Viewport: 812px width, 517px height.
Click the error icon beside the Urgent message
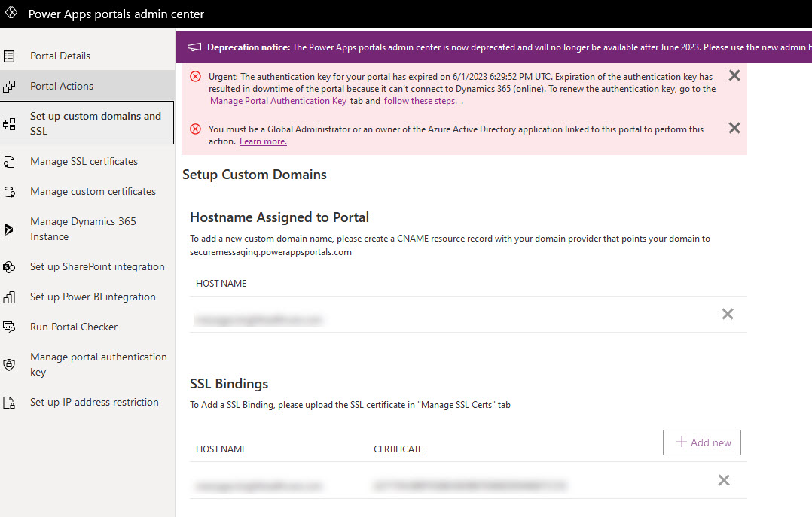coord(195,77)
